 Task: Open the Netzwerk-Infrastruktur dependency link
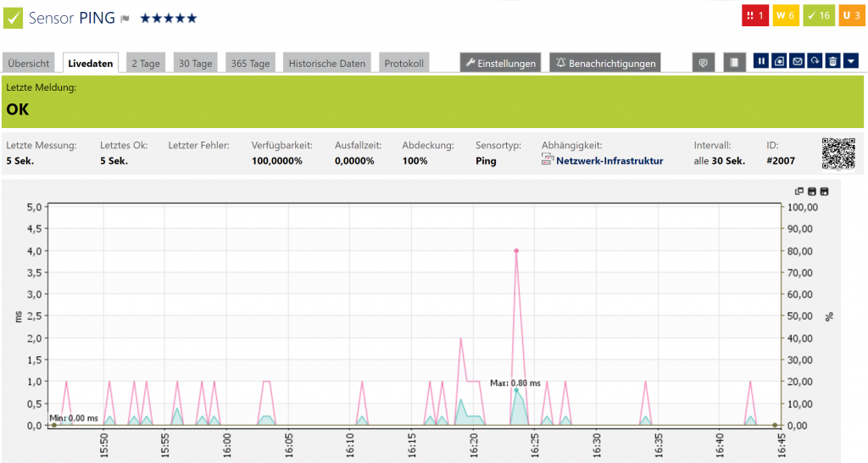tap(609, 160)
